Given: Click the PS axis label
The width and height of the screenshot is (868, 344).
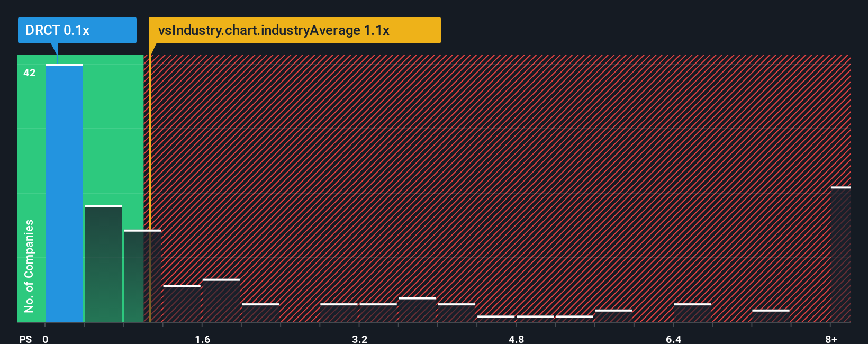Looking at the screenshot, I should 25,339.
